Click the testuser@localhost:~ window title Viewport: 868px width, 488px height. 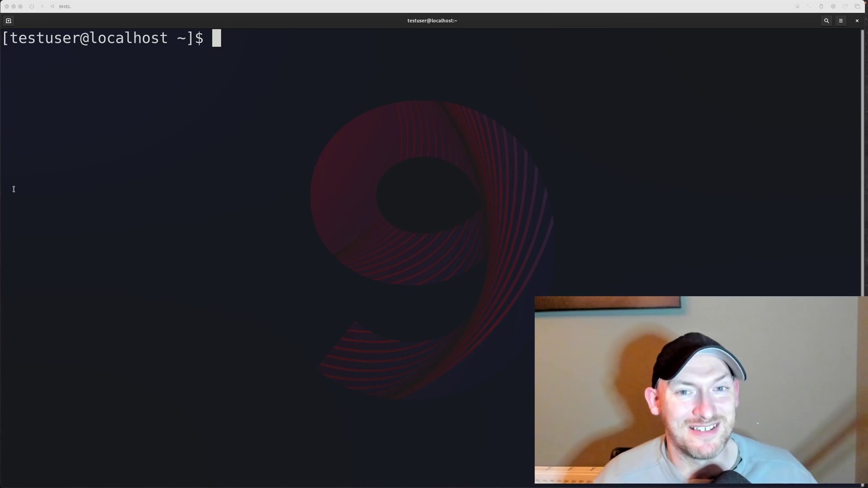(x=432, y=20)
